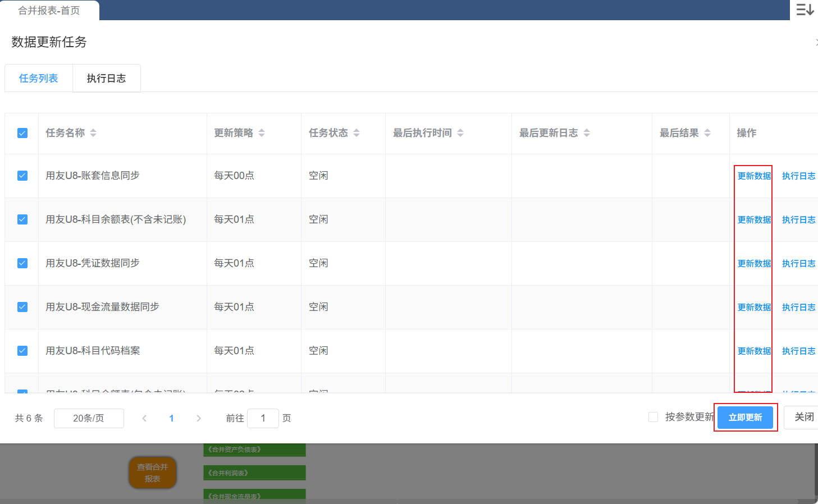
Task: Toggle checkbox for 用友U8-现金流量数据同步
Action: pos(22,307)
